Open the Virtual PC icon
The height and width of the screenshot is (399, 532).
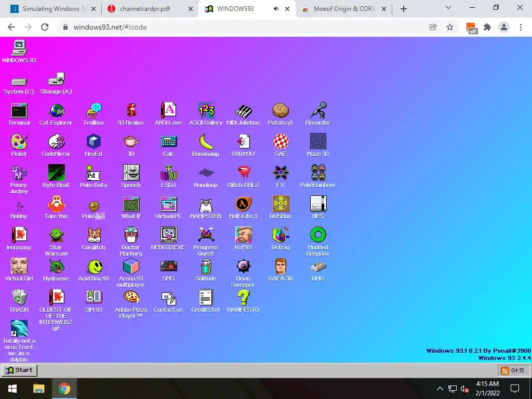tap(168, 208)
